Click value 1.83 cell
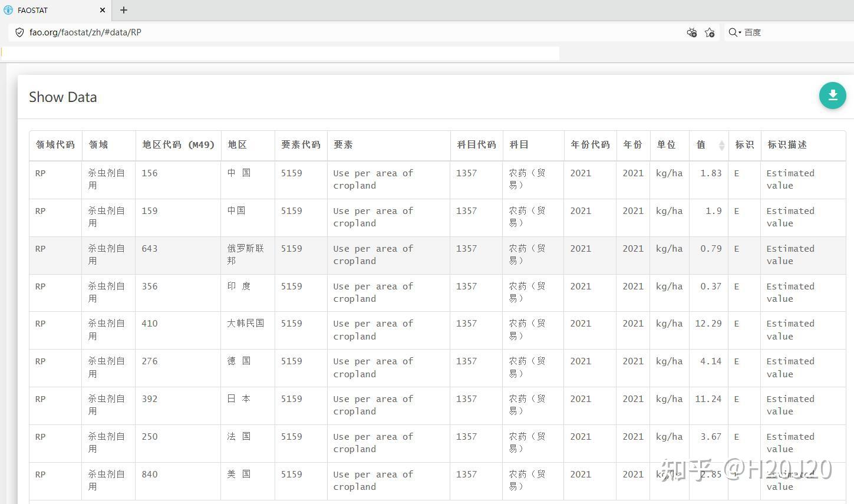The height and width of the screenshot is (504, 854). (x=709, y=180)
